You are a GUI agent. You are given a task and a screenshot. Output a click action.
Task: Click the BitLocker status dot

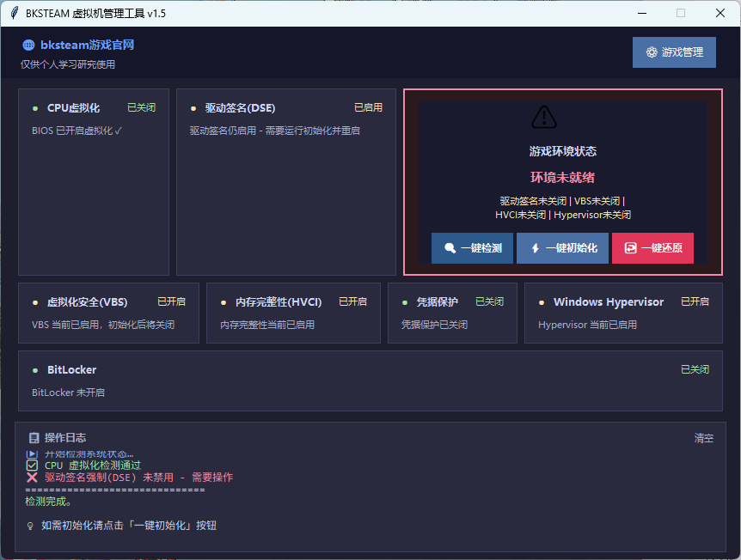click(x=35, y=370)
